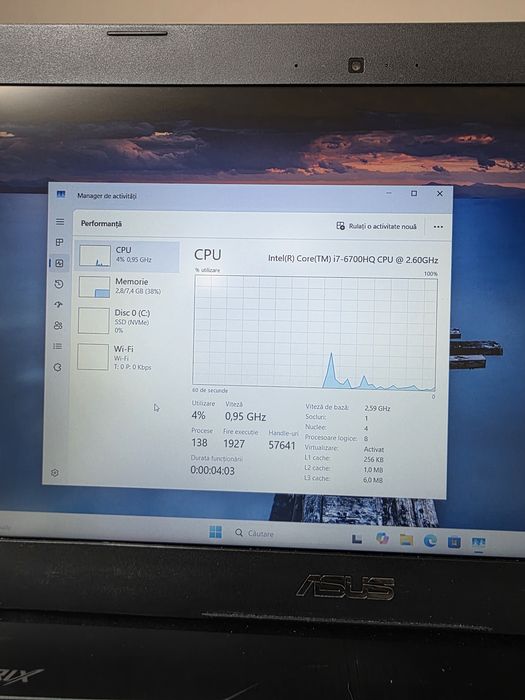
Task: Click the 1927 threads value
Action: click(234, 444)
